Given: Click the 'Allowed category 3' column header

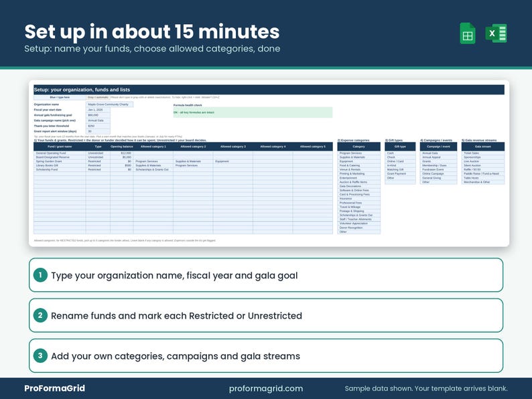Looking at the screenshot, I should pyautogui.click(x=233, y=147).
